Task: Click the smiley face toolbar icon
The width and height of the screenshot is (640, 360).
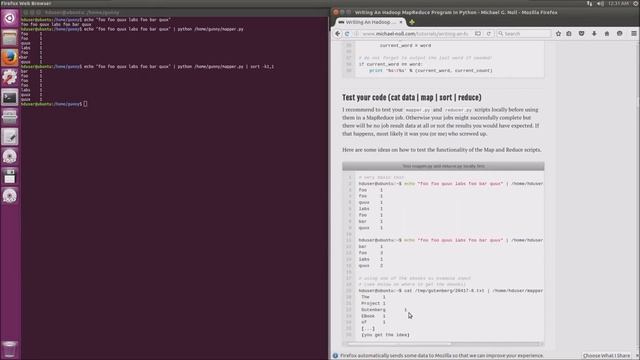Action: 620,34
